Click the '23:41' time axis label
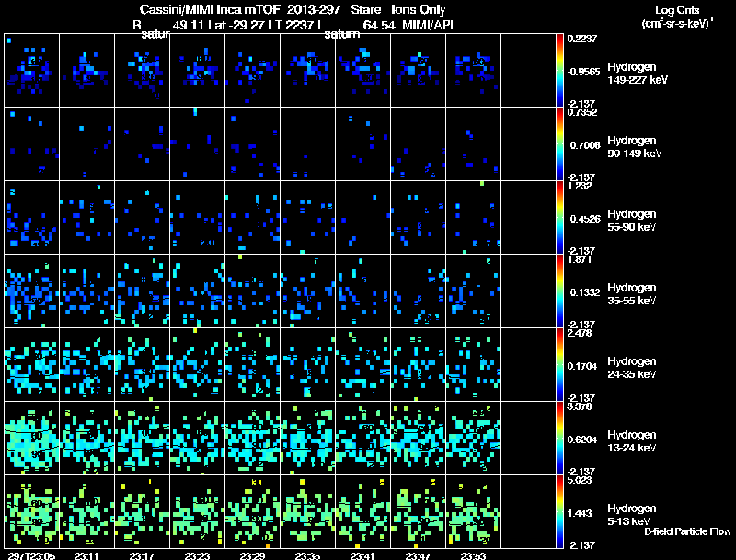Image resolution: width=736 pixels, height=560 pixels. click(x=362, y=556)
